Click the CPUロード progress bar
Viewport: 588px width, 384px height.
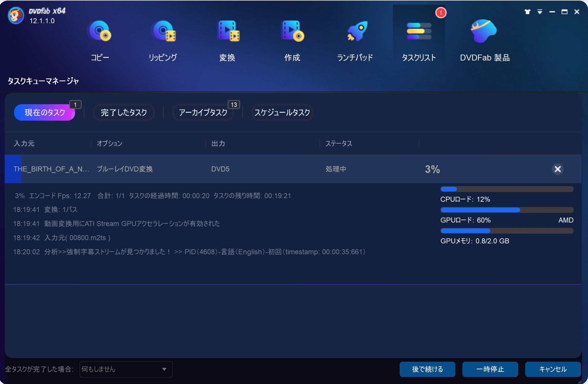(507, 189)
